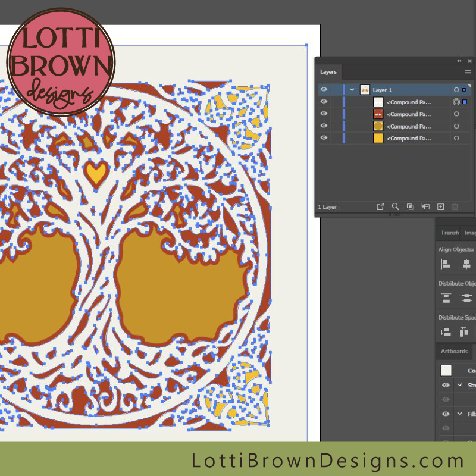
Task: Click the Vertical Distribute Top icon
Action: coord(446,298)
